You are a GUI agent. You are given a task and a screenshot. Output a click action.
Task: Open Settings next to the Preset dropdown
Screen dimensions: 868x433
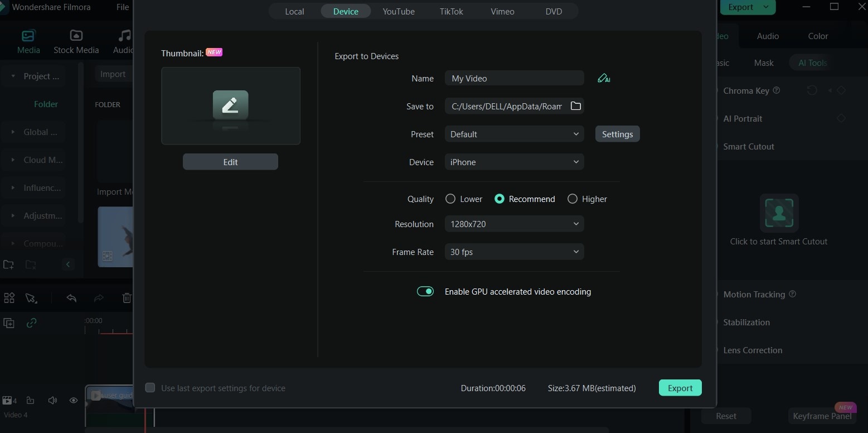point(617,134)
